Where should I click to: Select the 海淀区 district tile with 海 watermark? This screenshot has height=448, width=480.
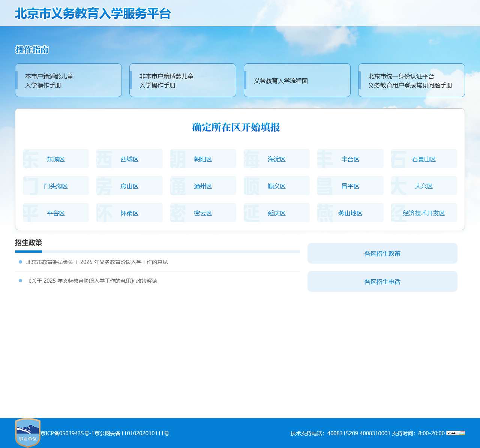click(x=276, y=159)
